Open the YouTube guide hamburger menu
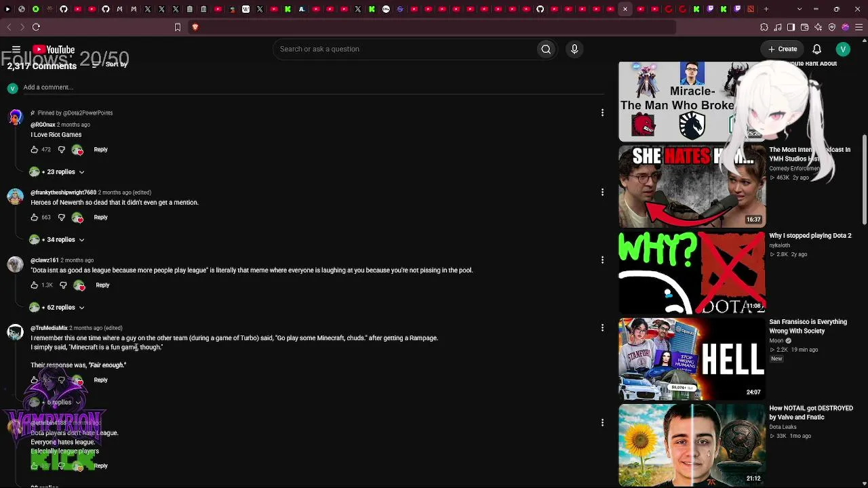This screenshot has width=868, height=488. [16, 49]
